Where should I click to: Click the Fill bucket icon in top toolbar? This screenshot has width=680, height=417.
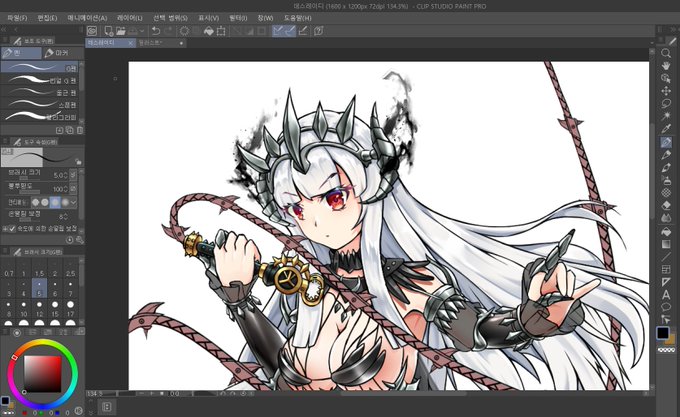pos(209,31)
